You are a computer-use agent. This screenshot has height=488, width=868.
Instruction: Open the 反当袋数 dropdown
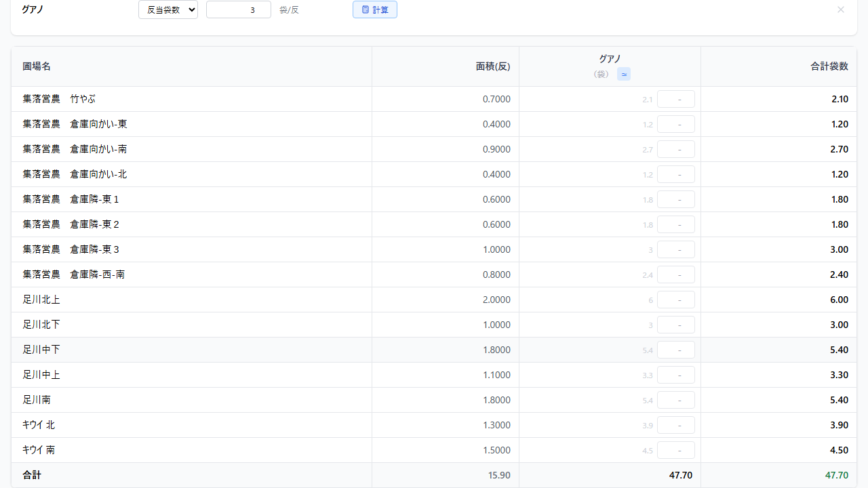coord(168,9)
